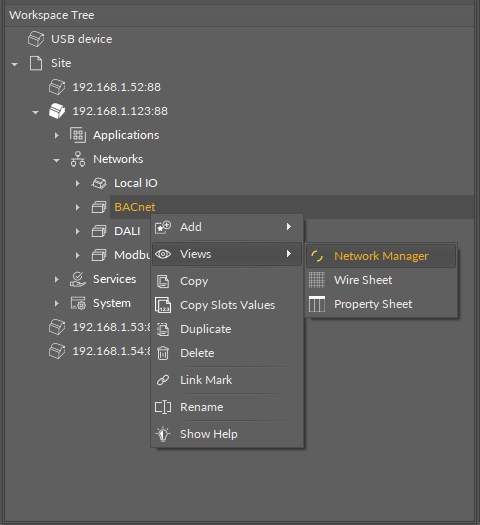The image size is (480, 525).
Task: Click the 192.168.1.54 device icon
Action: click(57, 351)
